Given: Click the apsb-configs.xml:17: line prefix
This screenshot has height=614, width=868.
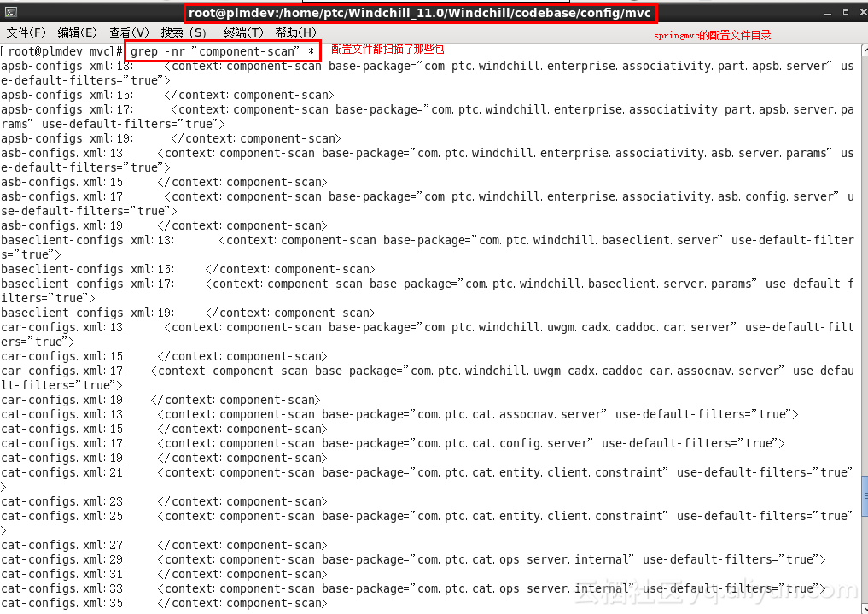Looking at the screenshot, I should tap(67, 109).
